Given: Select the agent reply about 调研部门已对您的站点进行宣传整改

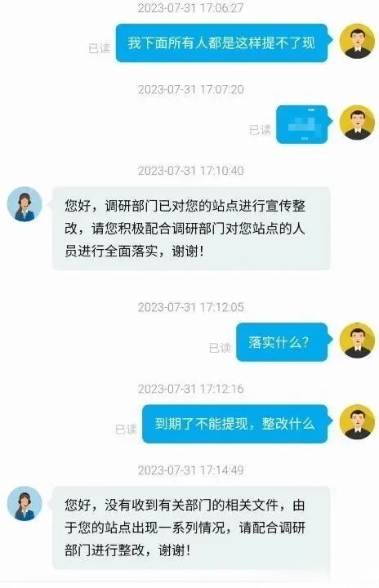Looking at the screenshot, I should tap(191, 229).
